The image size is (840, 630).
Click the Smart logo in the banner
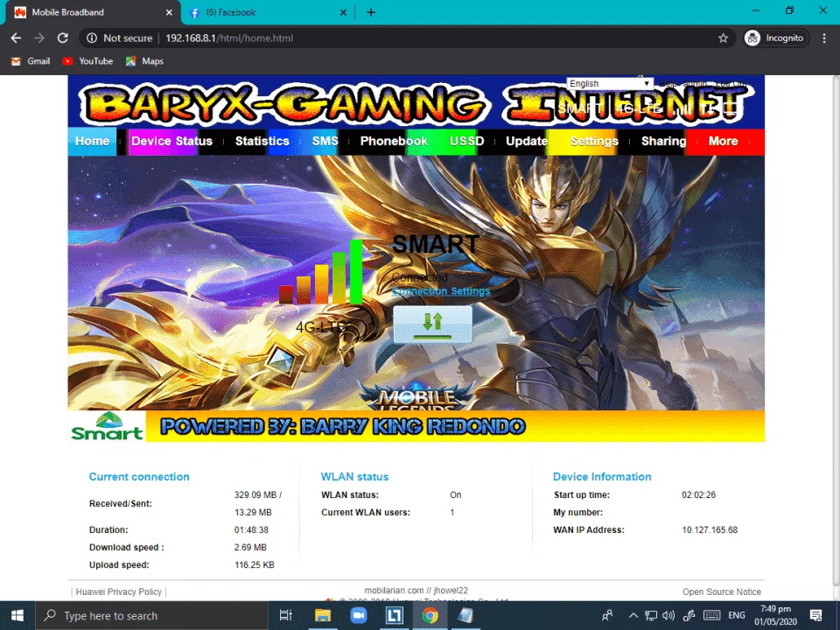(107, 426)
